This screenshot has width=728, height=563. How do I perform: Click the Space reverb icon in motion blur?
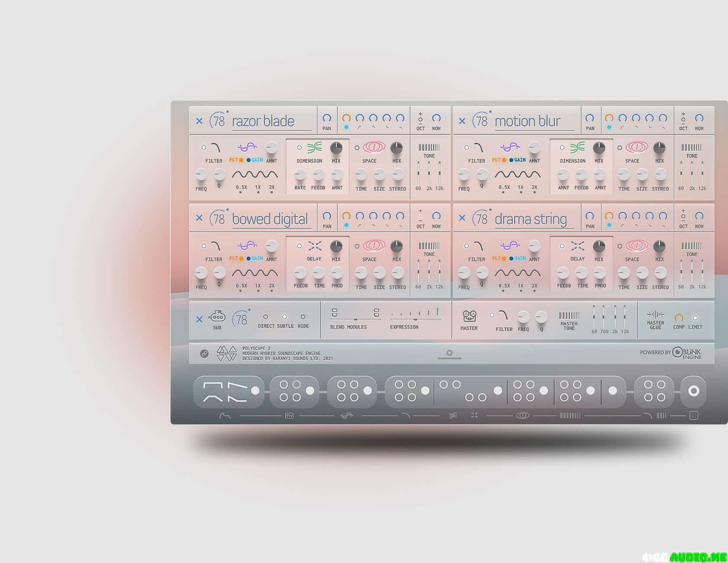pos(637,148)
